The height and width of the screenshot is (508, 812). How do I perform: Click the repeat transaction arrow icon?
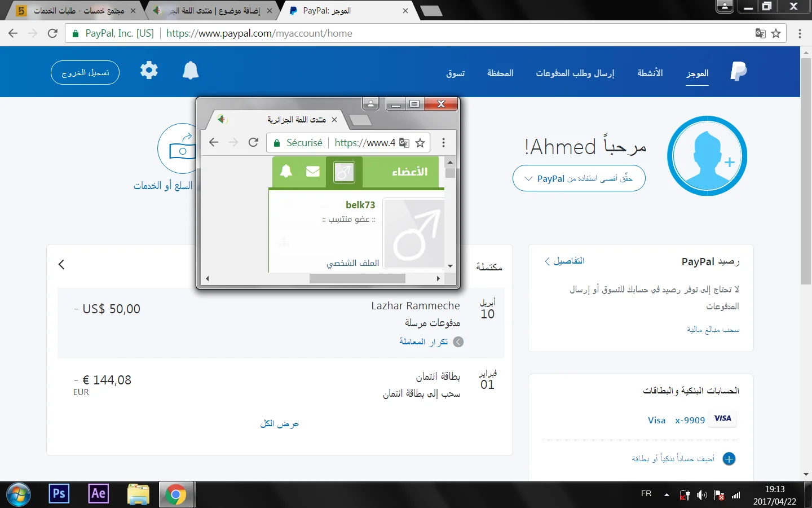point(458,342)
